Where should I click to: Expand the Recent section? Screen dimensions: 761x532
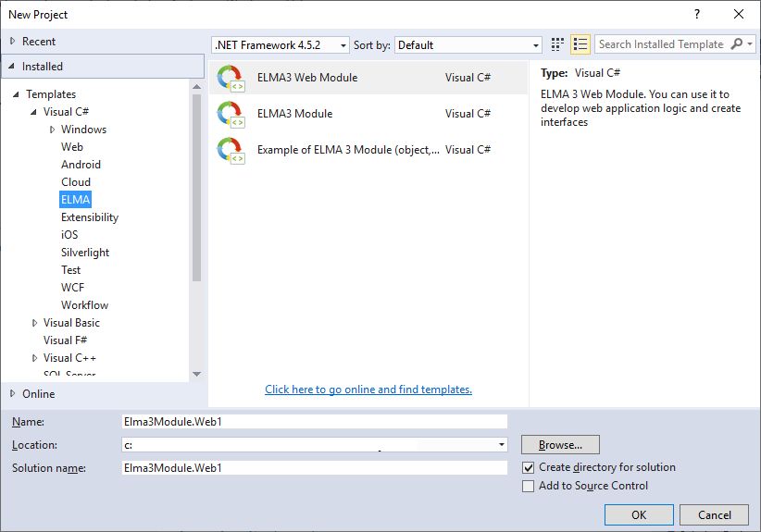[x=13, y=42]
